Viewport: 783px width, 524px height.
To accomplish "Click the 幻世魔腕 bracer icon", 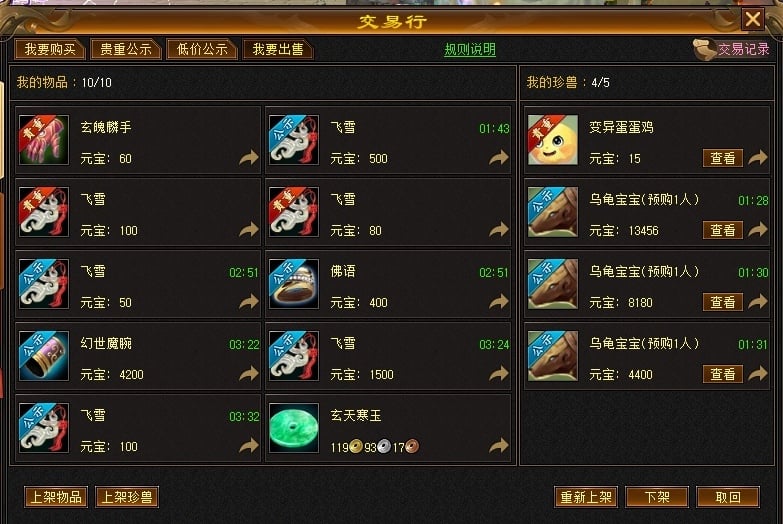I will 44,356.
